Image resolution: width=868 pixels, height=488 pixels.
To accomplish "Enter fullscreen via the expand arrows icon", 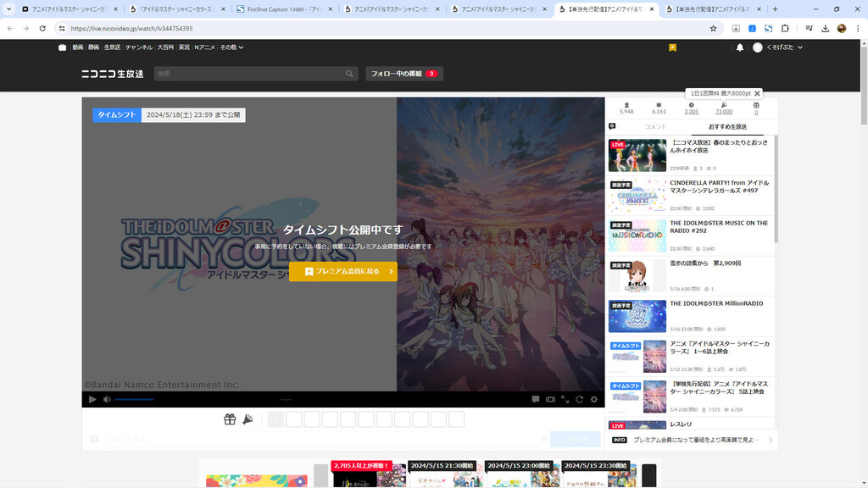I will point(565,399).
